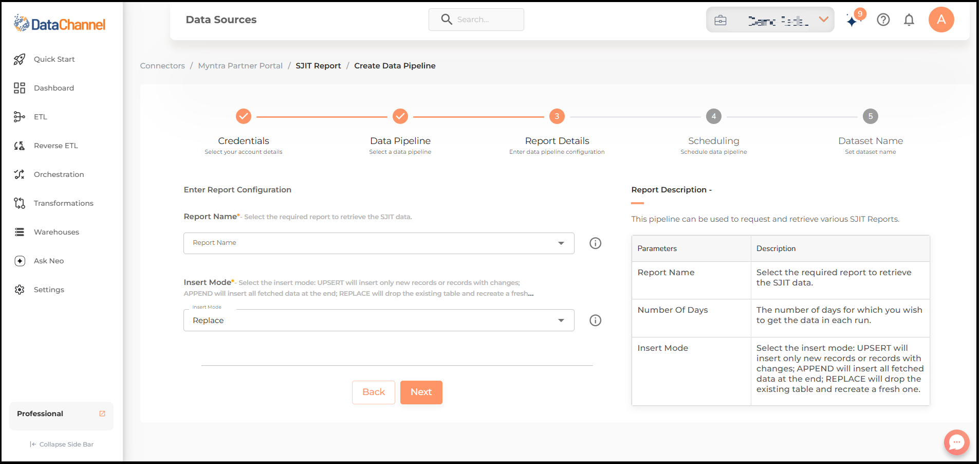
Task: Click the Search input field
Action: pyautogui.click(x=476, y=20)
